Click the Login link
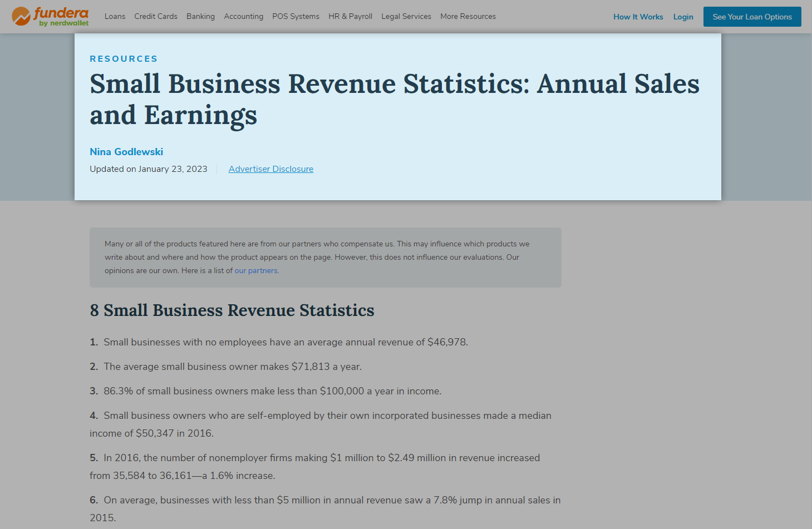 click(x=683, y=17)
